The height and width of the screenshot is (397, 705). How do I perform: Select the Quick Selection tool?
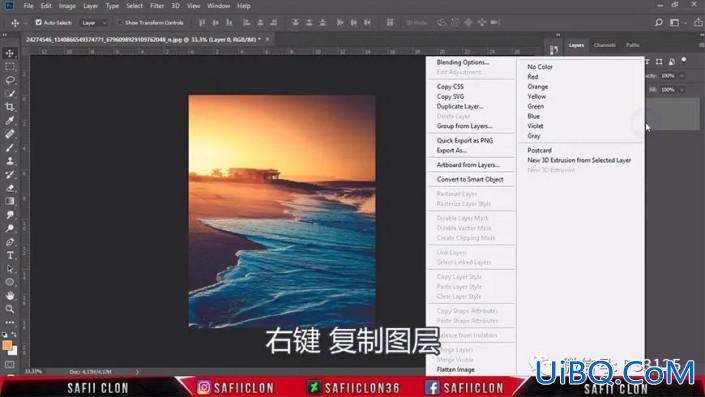click(x=9, y=94)
